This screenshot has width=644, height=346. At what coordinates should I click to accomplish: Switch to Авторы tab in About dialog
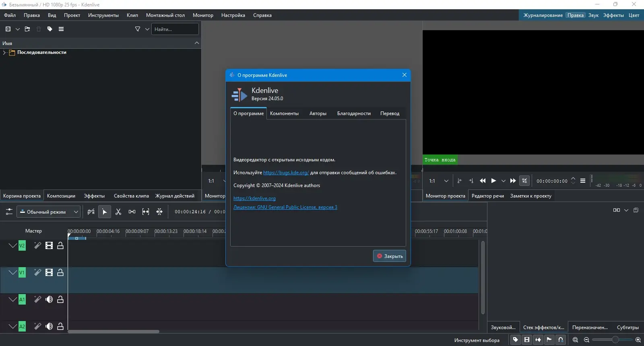click(318, 113)
